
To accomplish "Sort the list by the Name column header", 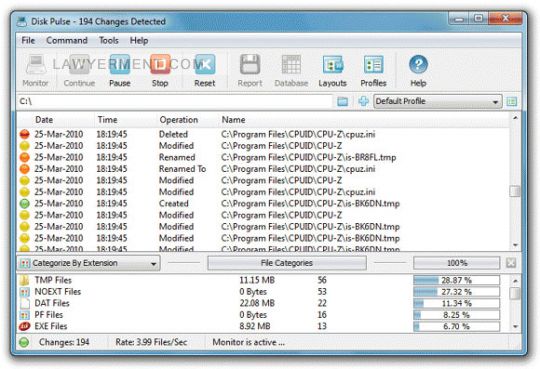I will (233, 120).
